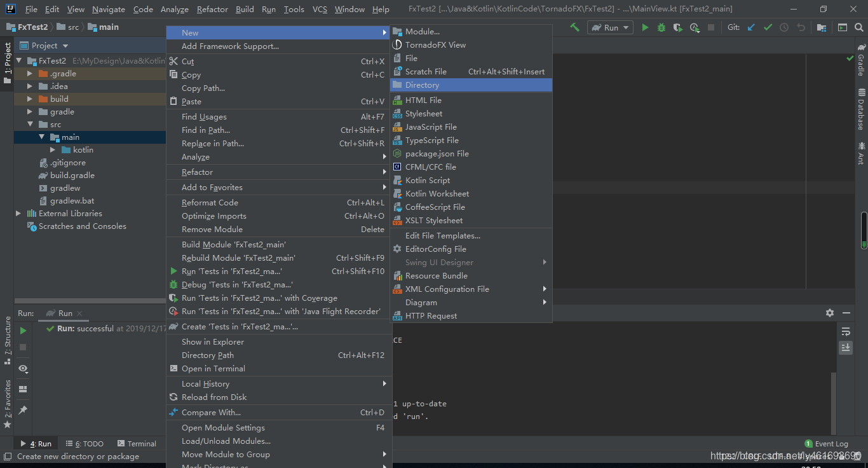868x468 pixels.
Task: Choose Show in Explorer
Action: pyautogui.click(x=278, y=342)
